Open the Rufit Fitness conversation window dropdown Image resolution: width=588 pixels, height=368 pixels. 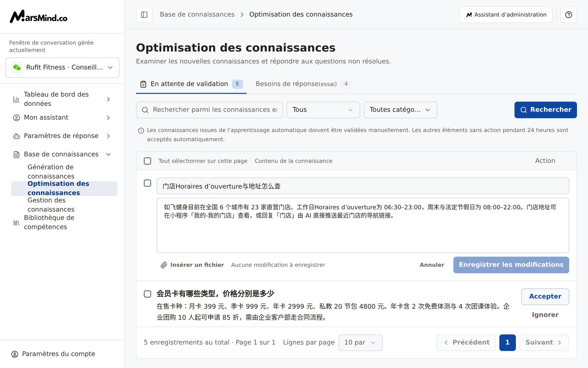tap(62, 67)
